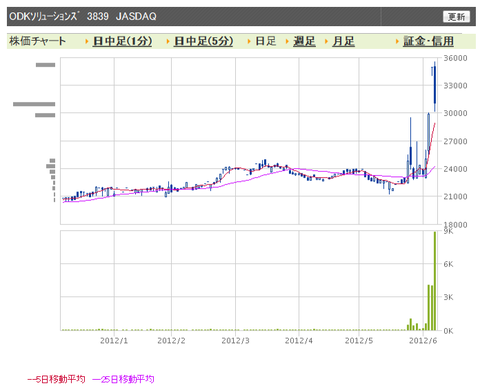Click orange arrow before 週足
This screenshot has width=480, height=388.
287,42
